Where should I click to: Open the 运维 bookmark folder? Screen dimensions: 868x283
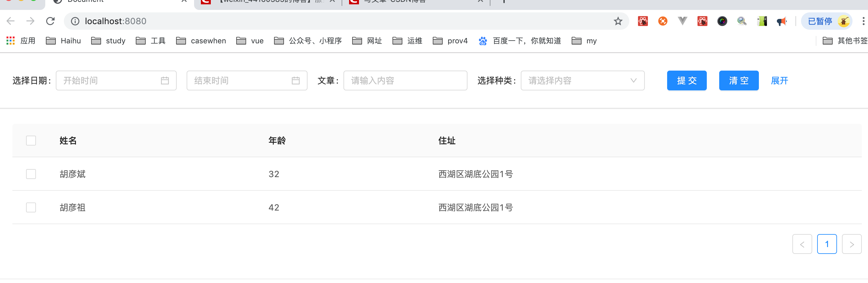click(407, 41)
